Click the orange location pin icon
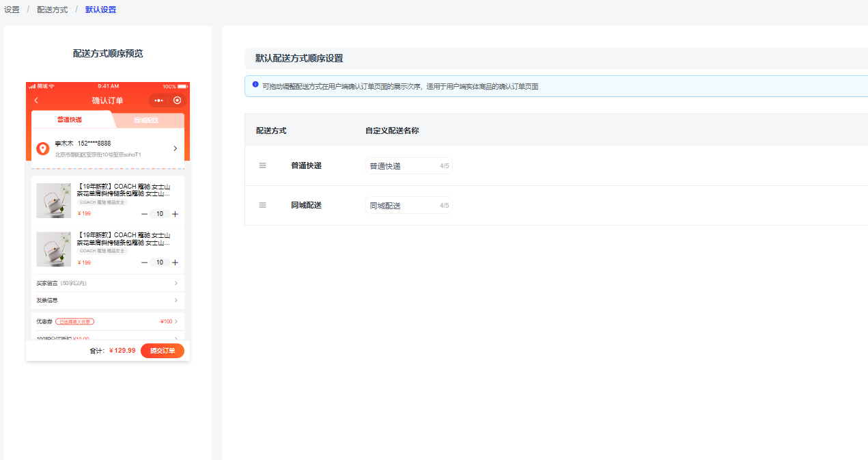Viewport: 868px width, 460px height. [42, 149]
